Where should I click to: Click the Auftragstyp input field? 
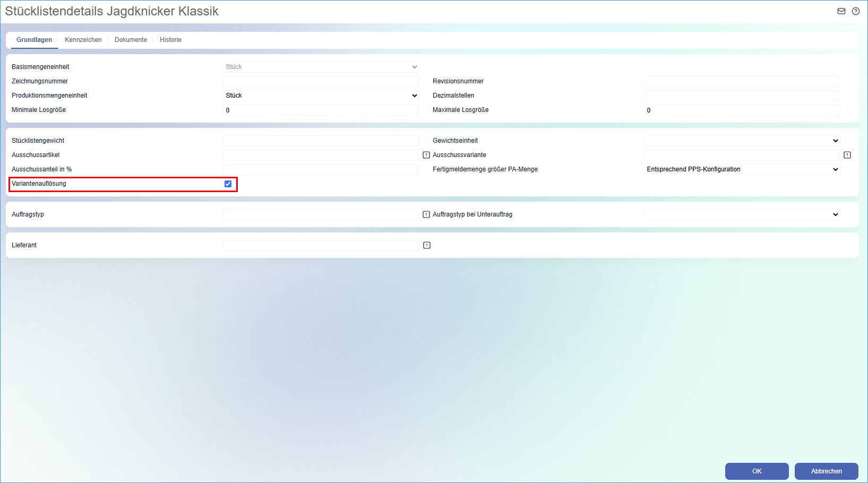click(321, 214)
